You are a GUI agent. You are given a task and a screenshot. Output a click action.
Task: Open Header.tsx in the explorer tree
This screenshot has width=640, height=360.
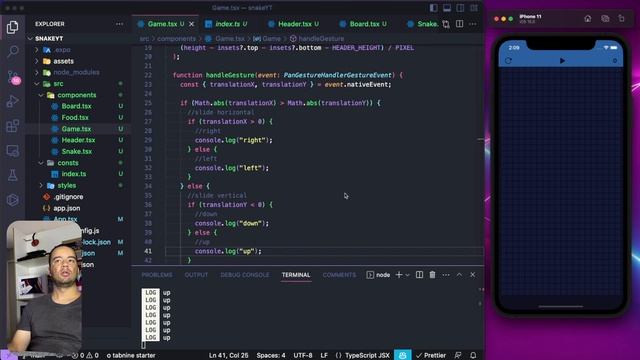pyautogui.click(x=78, y=140)
